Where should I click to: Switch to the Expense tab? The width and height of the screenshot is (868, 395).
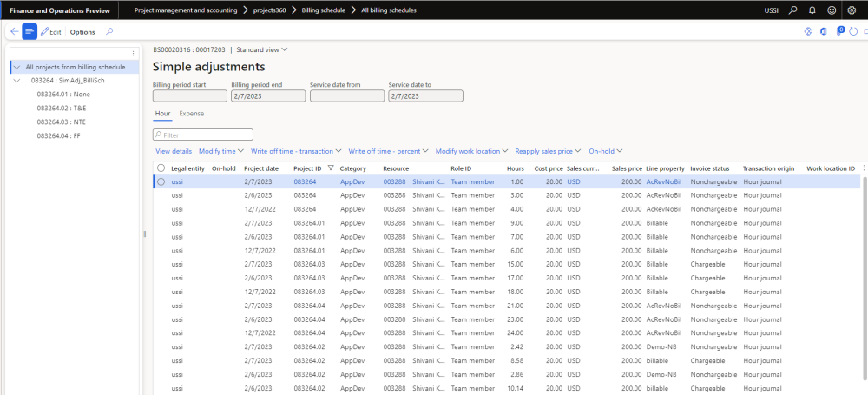coord(191,114)
